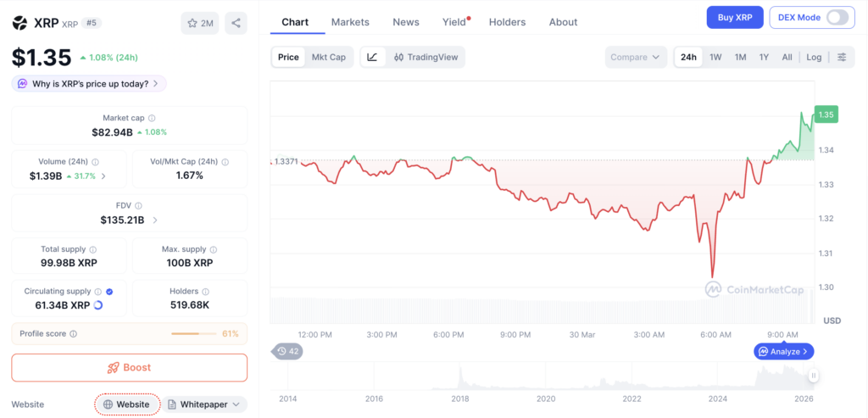Click the info icon next to Market cap
The height and width of the screenshot is (418, 868).
[x=152, y=118]
